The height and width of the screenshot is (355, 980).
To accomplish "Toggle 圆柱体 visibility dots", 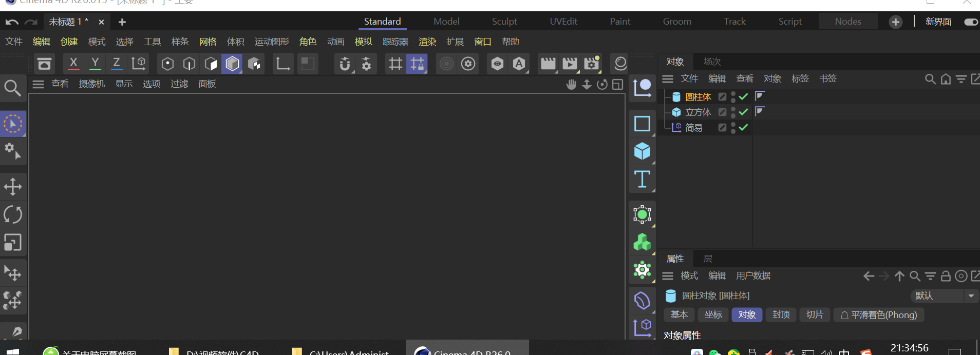I will coord(733,97).
